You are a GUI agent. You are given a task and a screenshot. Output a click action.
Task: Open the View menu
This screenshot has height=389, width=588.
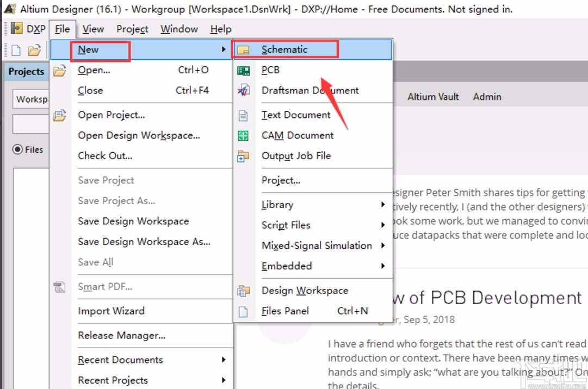click(x=93, y=29)
